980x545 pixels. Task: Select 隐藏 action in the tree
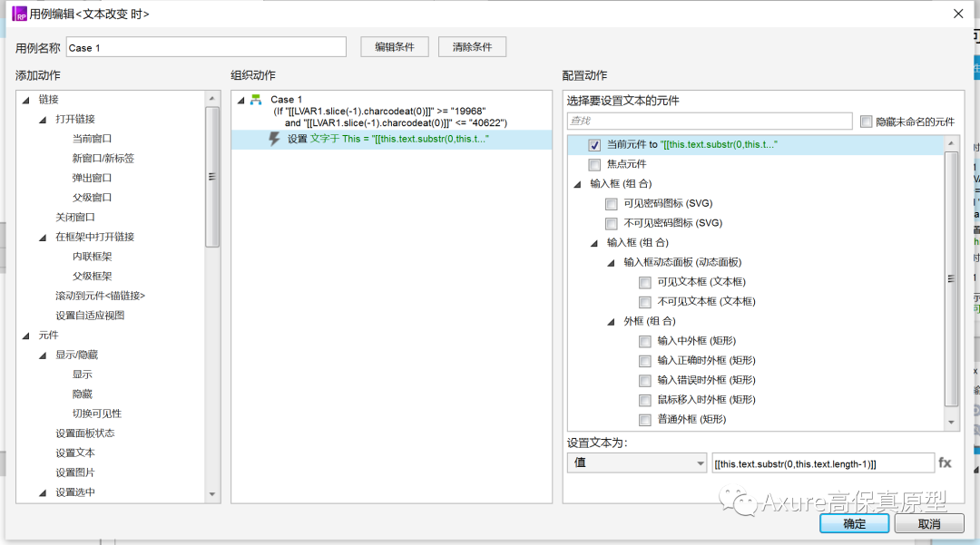point(82,394)
